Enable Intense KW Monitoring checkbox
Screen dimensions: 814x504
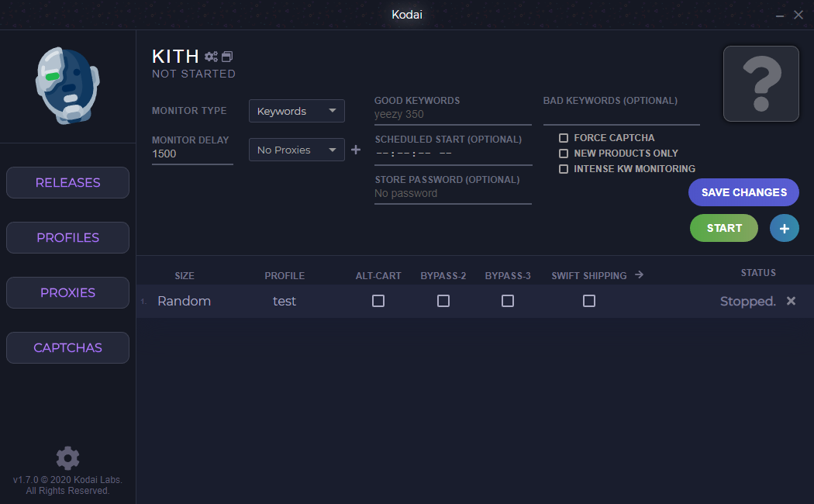(x=564, y=169)
